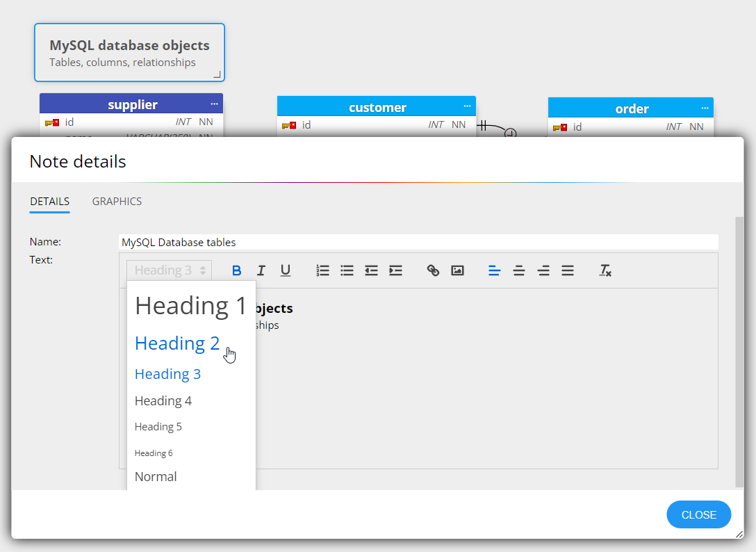Image resolution: width=756 pixels, height=552 pixels.
Task: Switch to the GRAPHICS tab
Action: click(117, 201)
